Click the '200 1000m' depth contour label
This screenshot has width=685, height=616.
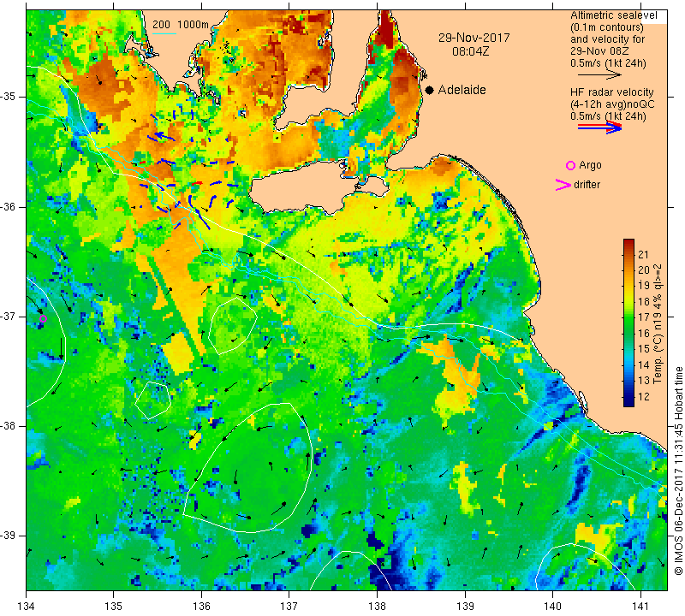tap(181, 25)
